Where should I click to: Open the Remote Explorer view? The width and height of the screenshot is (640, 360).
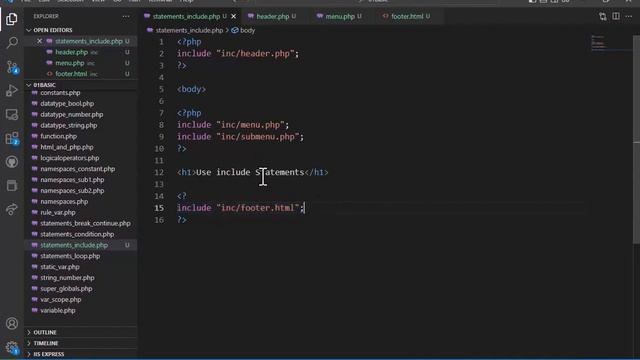pos(12,114)
